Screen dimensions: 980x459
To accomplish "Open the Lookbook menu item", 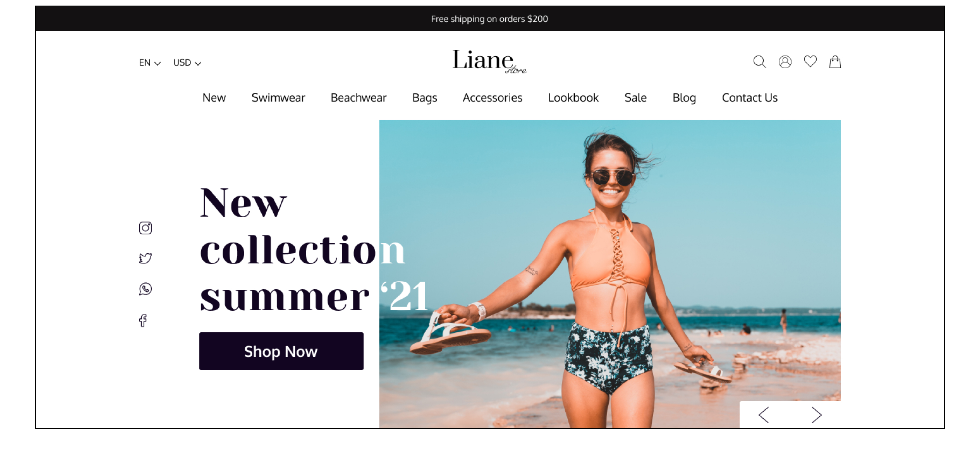I will (573, 98).
